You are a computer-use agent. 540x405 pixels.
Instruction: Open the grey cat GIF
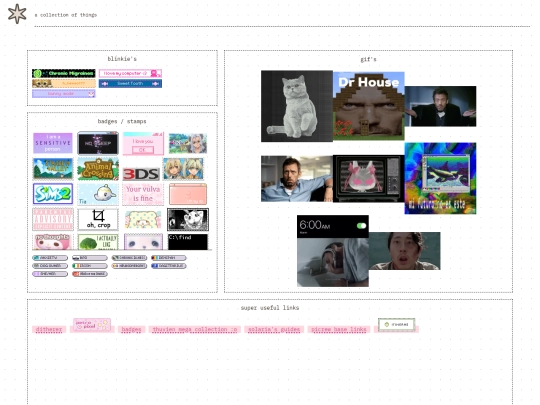(x=297, y=106)
